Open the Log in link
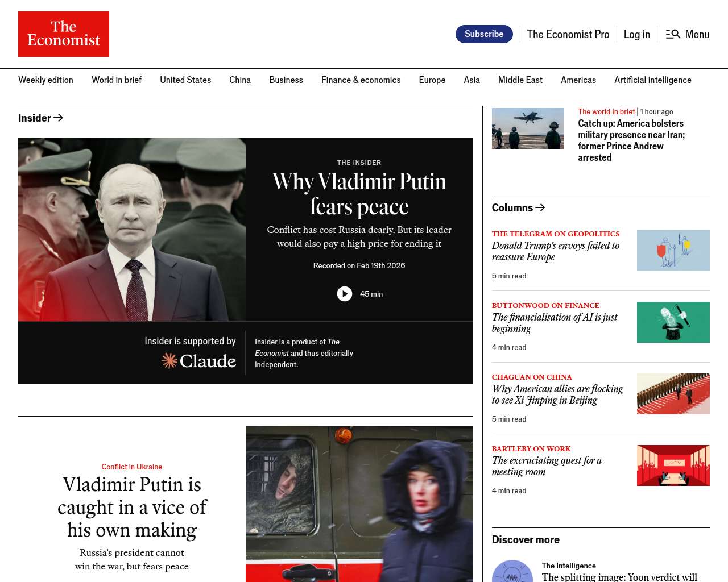728x582 pixels. click(x=636, y=34)
